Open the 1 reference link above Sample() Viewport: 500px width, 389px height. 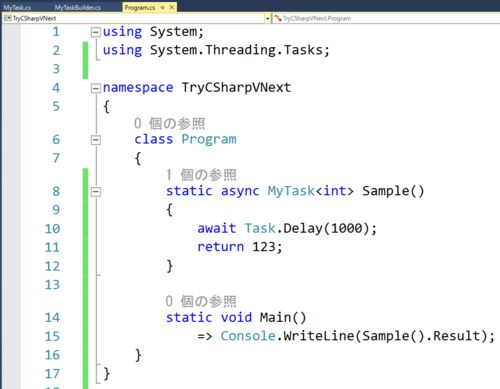[x=201, y=175]
